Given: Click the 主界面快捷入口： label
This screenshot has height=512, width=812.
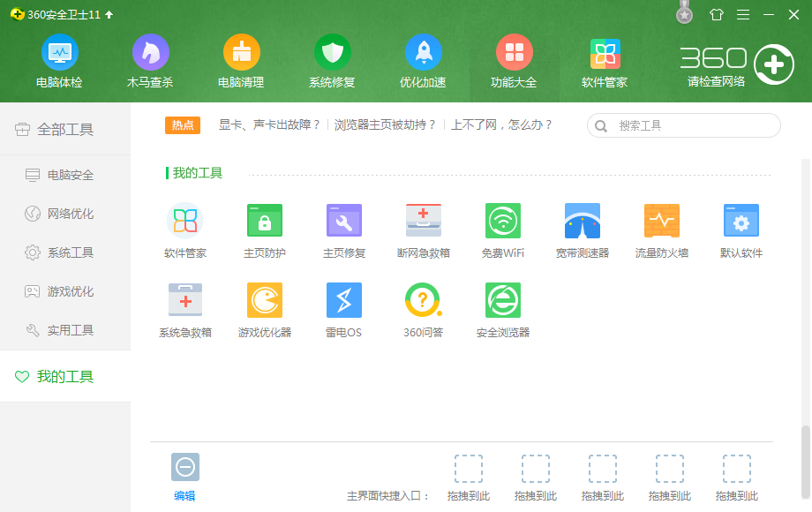Looking at the screenshot, I should coord(388,496).
